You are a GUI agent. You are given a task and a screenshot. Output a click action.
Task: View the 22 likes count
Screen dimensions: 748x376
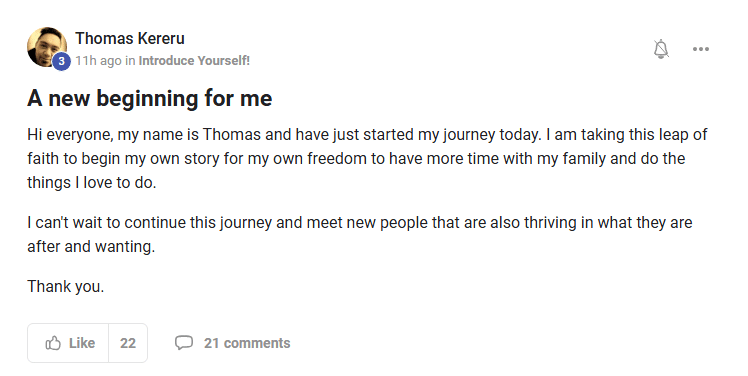(x=128, y=343)
